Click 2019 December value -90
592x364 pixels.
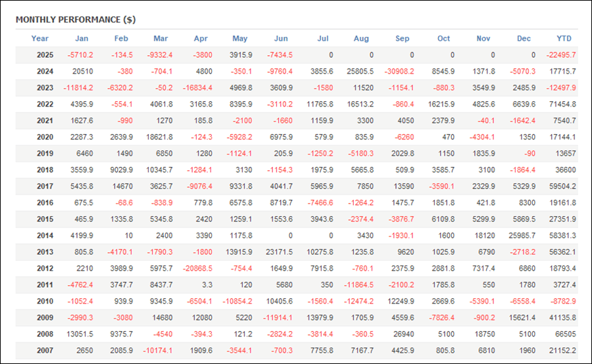[x=530, y=154]
